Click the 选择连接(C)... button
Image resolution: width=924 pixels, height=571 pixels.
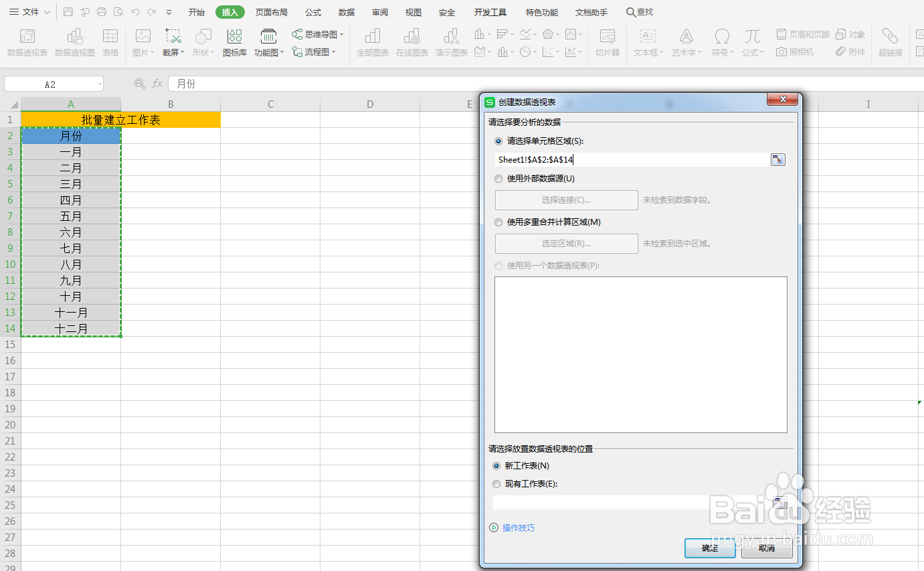[566, 199]
